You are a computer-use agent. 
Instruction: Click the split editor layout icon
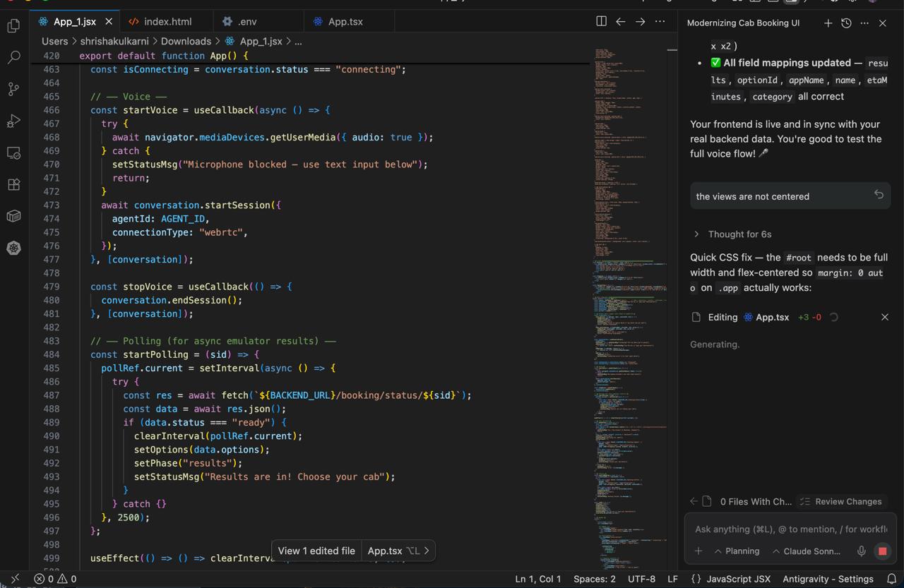tap(601, 22)
